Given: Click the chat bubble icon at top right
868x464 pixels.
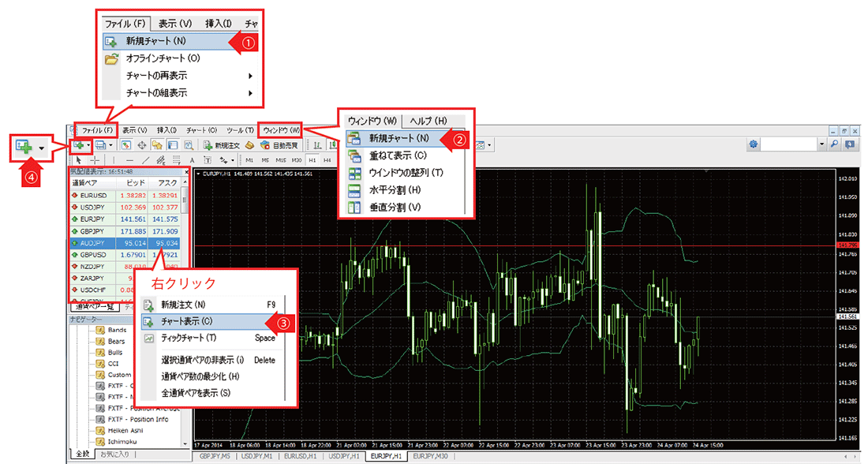Looking at the screenshot, I should (850, 144).
